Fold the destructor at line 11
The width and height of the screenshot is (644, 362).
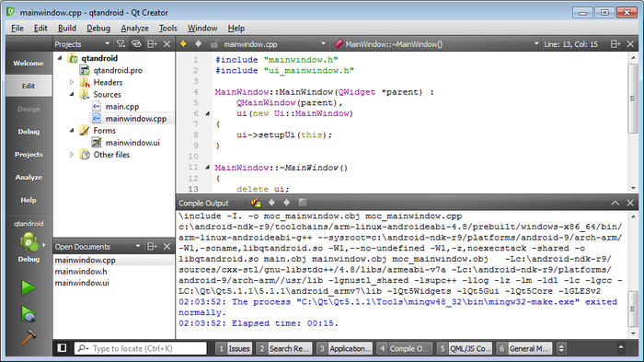(207, 167)
